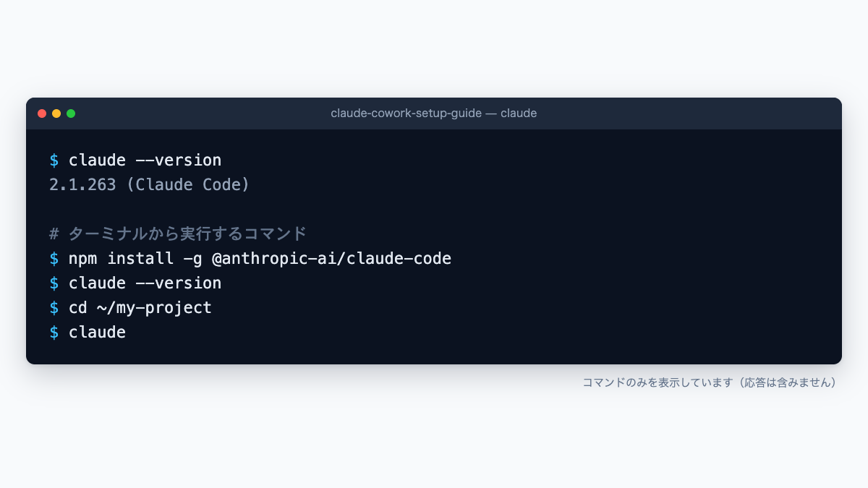The width and height of the screenshot is (868, 488).
Task: Maximize the terminal with the green button
Action: click(71, 114)
